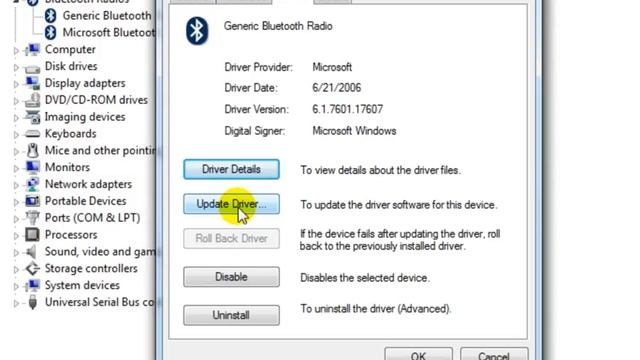Expand the Keyboards node
640x360 pixels.
click(x=16, y=135)
